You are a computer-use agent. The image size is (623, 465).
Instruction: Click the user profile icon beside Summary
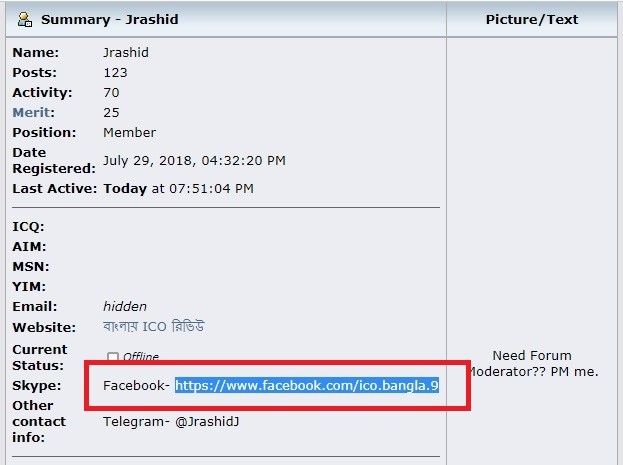[25, 19]
